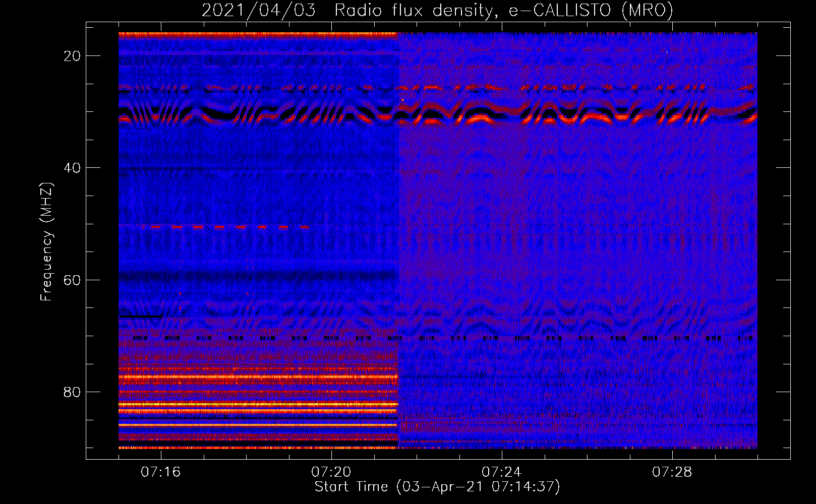Click the 60 frequency tick label

point(72,280)
